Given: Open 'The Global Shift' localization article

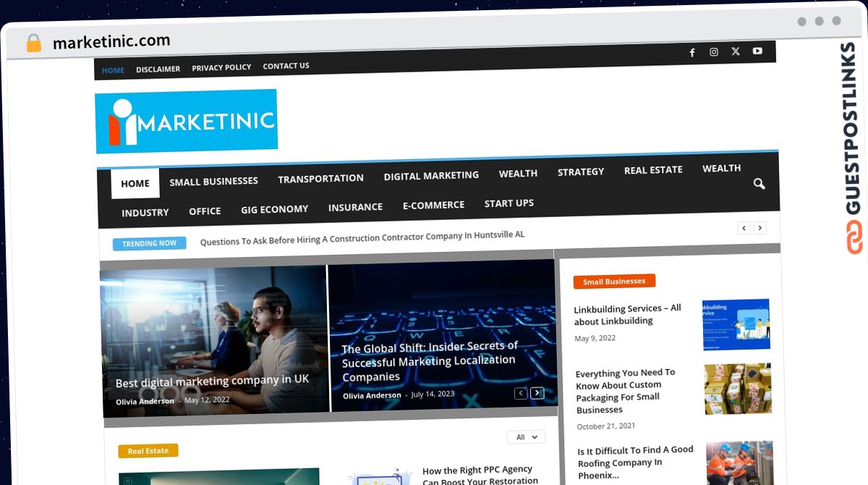Looking at the screenshot, I should click(x=430, y=361).
